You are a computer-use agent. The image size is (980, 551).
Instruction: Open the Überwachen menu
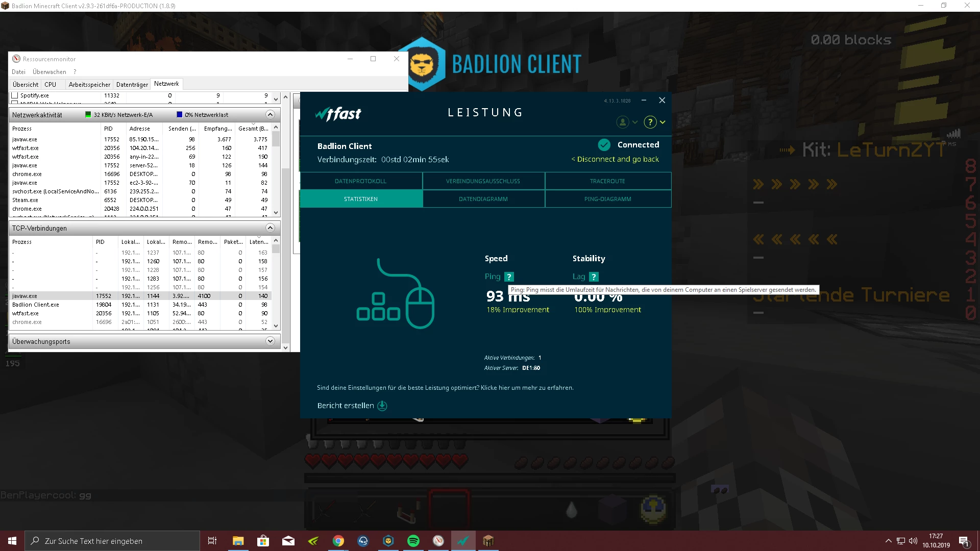coord(49,72)
